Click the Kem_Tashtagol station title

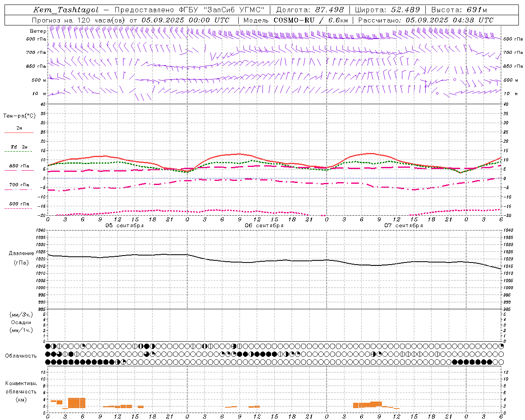(66, 10)
